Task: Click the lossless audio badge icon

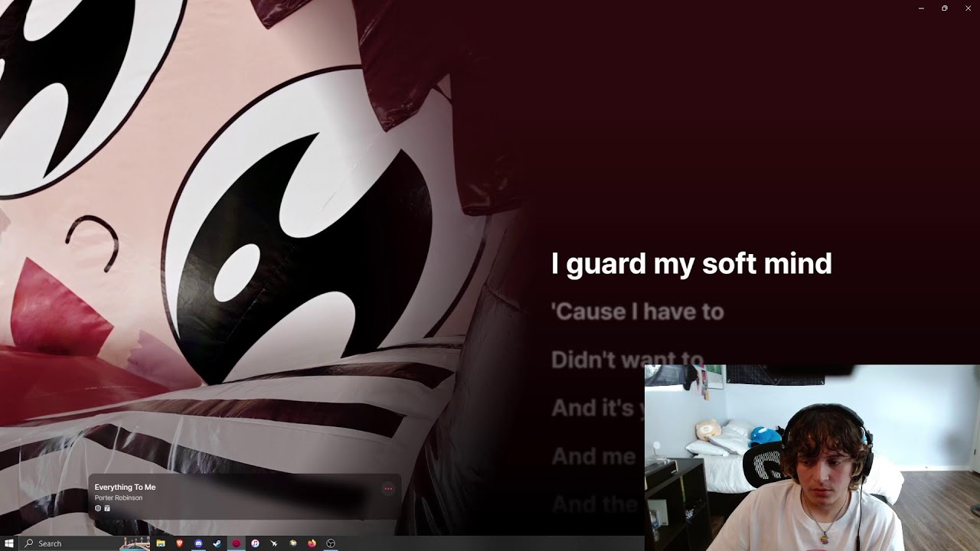Action: (x=98, y=508)
